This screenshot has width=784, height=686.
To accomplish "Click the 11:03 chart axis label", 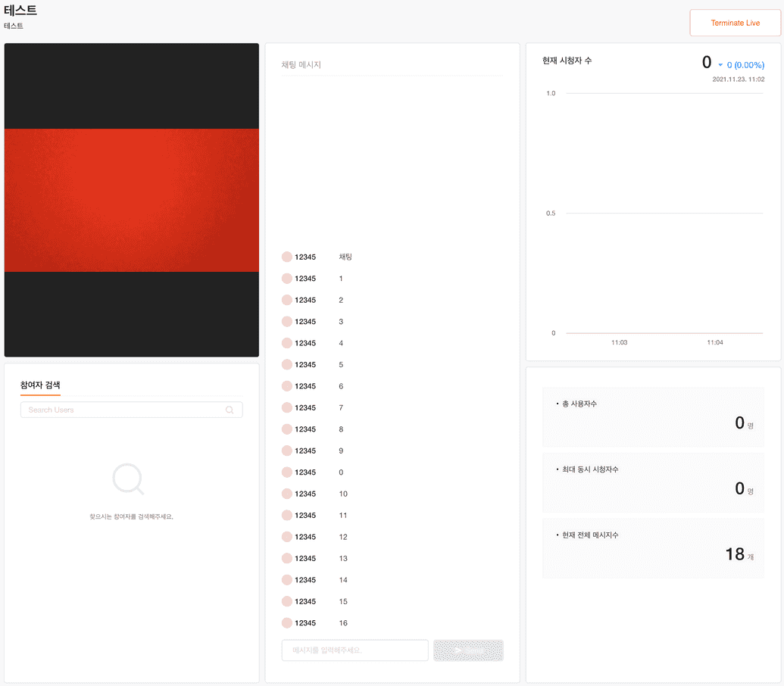I will point(619,342).
